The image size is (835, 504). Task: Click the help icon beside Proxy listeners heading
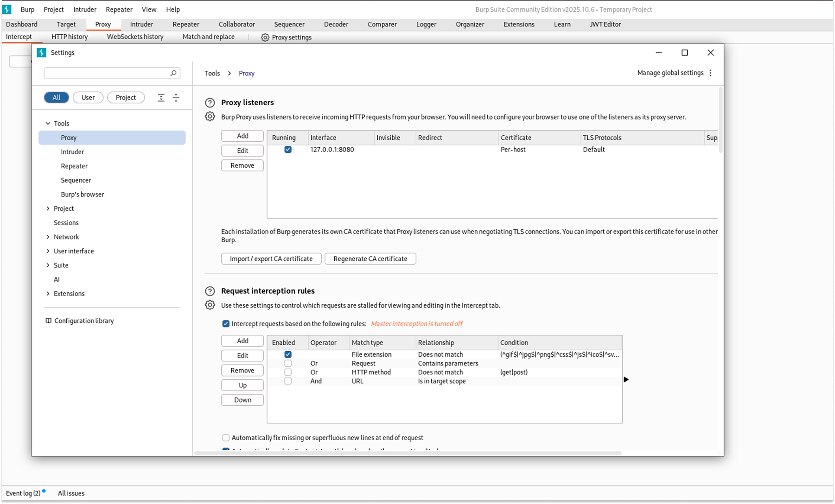pos(210,102)
